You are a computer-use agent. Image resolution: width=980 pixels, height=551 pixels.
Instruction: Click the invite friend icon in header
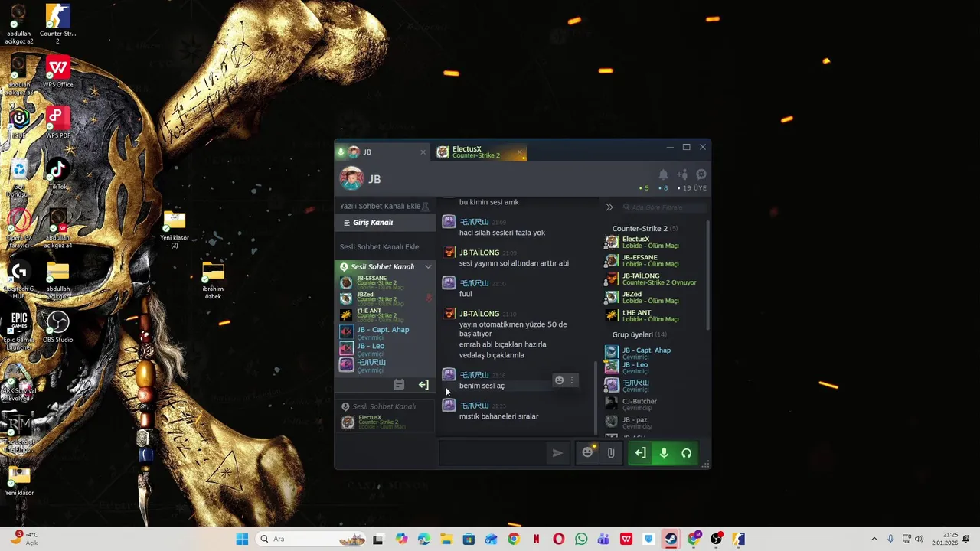(682, 174)
